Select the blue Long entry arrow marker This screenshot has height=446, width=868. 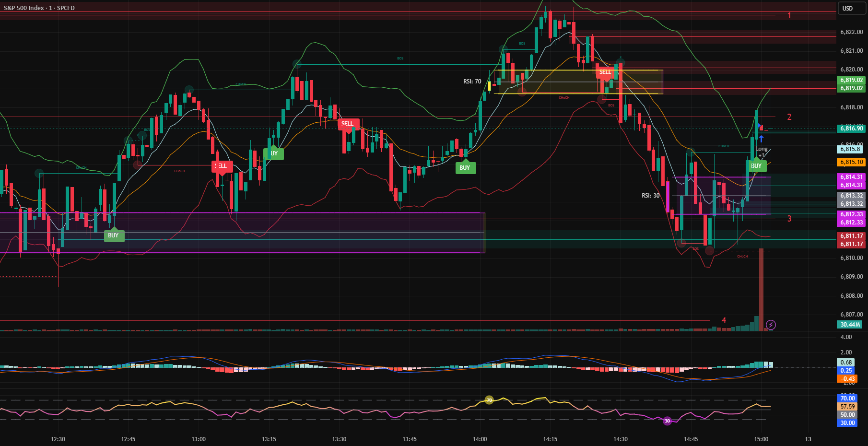pyautogui.click(x=761, y=139)
